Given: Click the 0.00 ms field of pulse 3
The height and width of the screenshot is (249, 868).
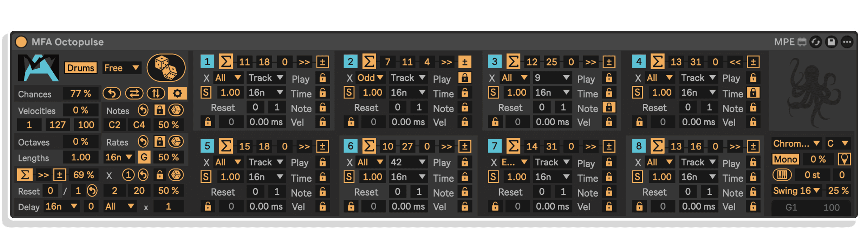Looking at the screenshot, I should [x=552, y=122].
